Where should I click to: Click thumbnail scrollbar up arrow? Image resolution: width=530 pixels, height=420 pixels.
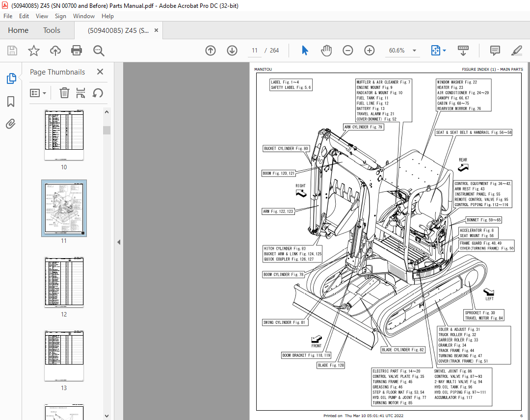[107, 112]
